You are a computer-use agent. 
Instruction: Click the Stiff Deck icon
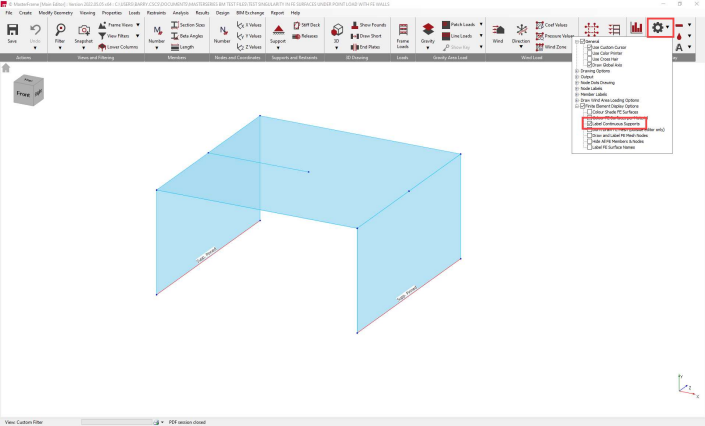pos(297,25)
